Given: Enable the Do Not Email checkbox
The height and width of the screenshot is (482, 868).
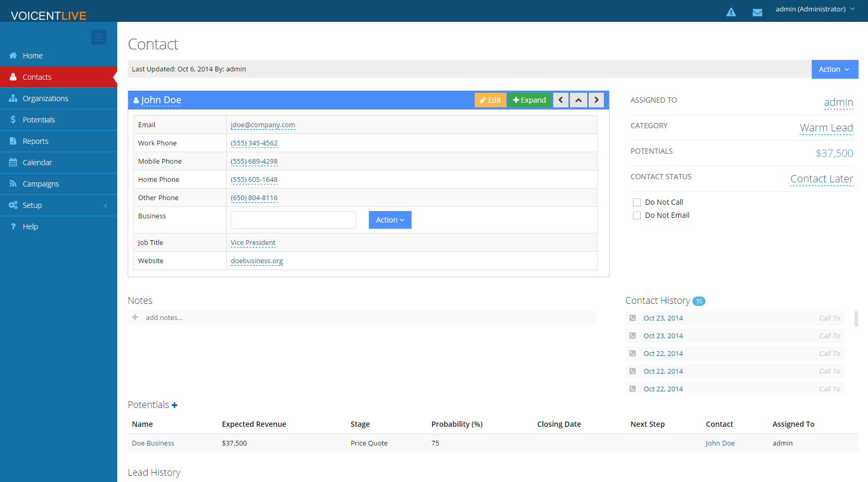Looking at the screenshot, I should (637, 215).
